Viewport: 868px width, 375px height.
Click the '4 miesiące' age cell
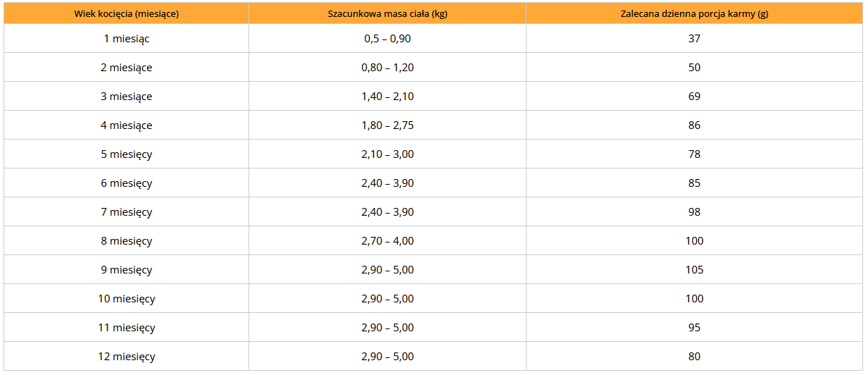pos(127,125)
